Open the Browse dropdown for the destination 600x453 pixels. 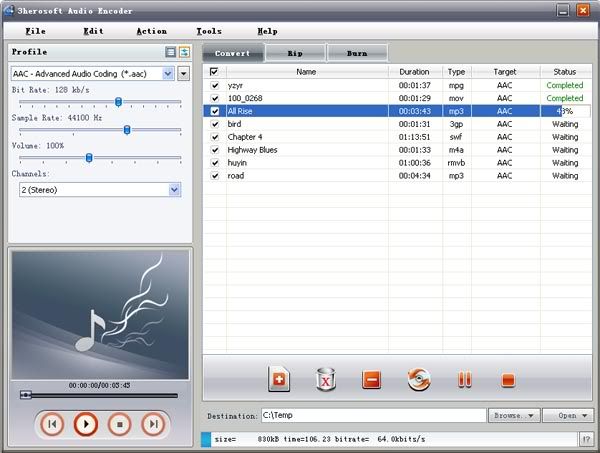515,415
